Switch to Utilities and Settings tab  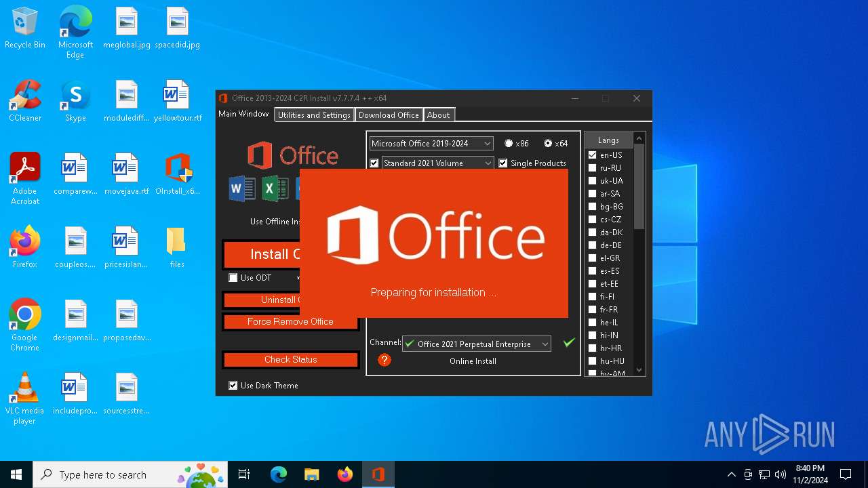(x=314, y=115)
